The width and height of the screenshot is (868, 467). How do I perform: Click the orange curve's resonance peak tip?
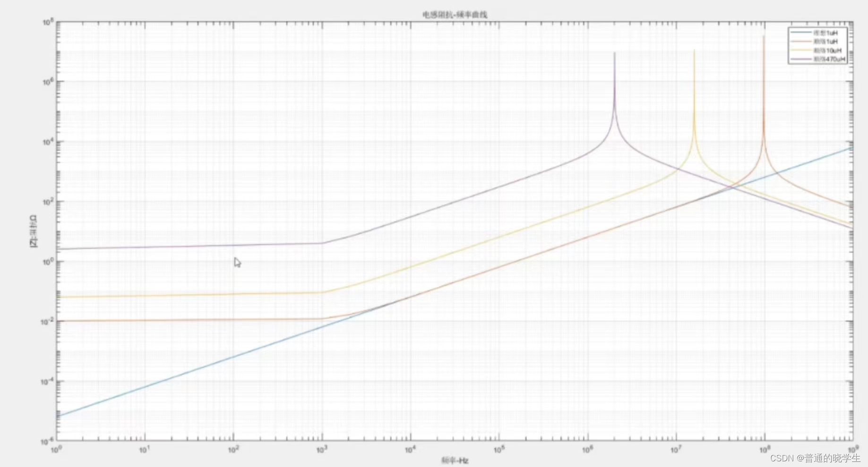[764, 37]
